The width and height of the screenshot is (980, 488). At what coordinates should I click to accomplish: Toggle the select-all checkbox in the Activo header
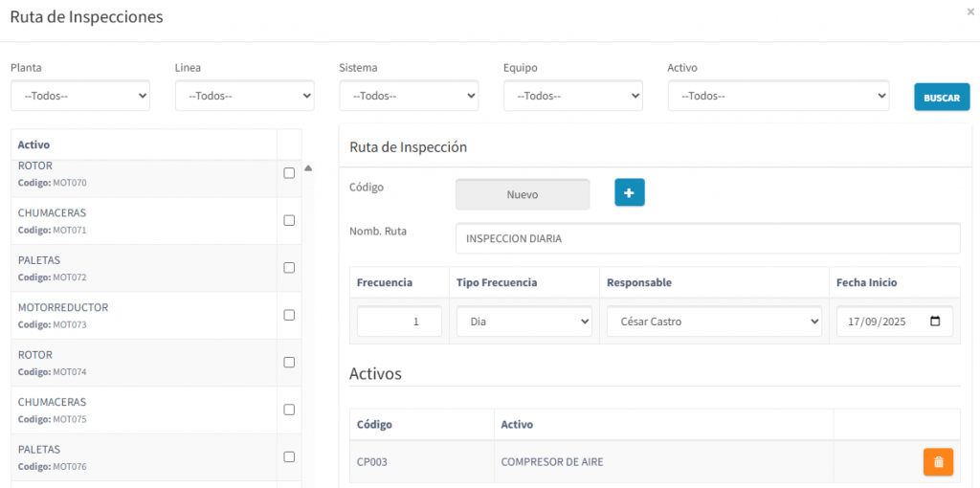289,144
